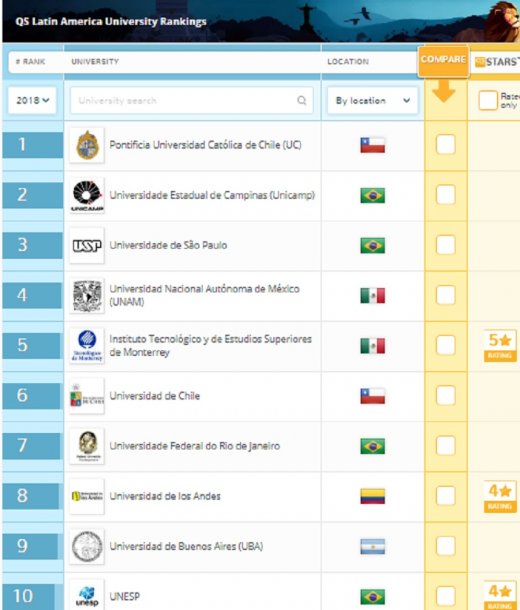Click the Universidad de Chile logo
Image resolution: width=520 pixels, height=610 pixels.
(87, 396)
